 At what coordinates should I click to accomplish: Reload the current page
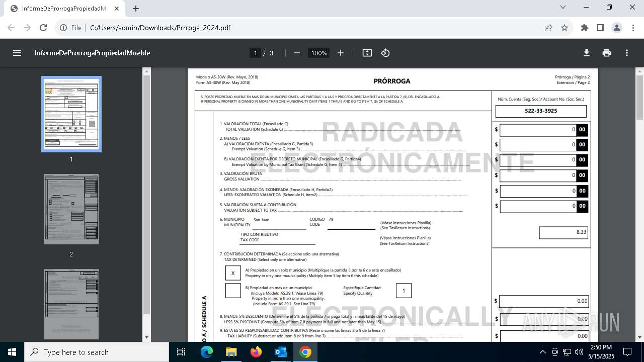43,28
